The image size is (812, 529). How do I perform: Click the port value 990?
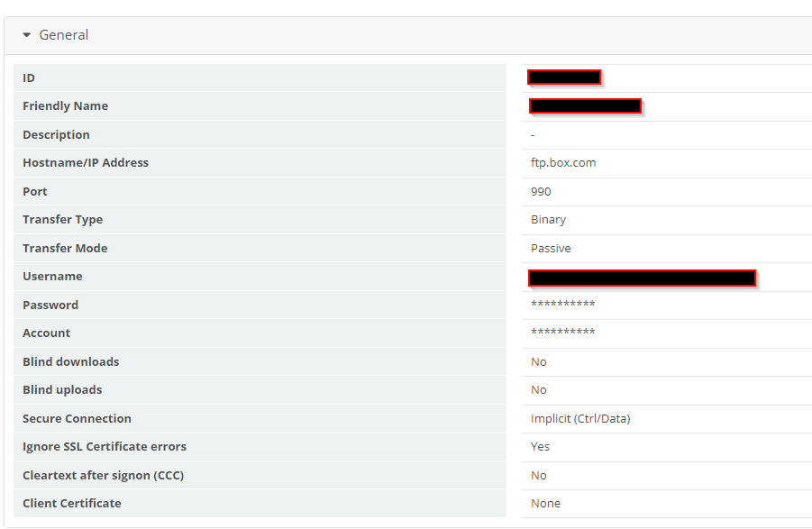(541, 192)
